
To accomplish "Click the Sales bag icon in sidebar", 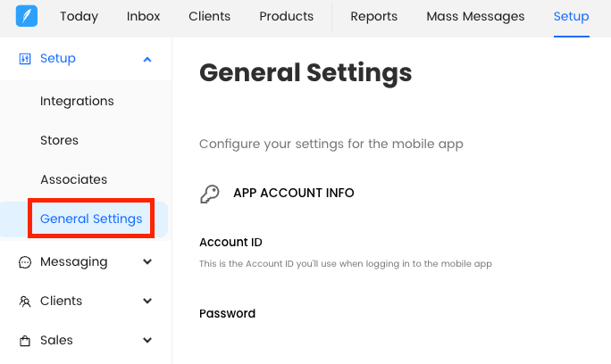I will coord(25,341).
